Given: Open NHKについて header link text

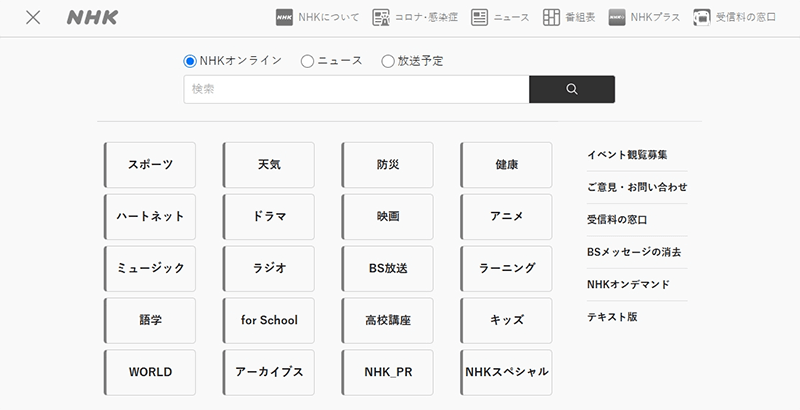Looking at the screenshot, I should pos(329,17).
